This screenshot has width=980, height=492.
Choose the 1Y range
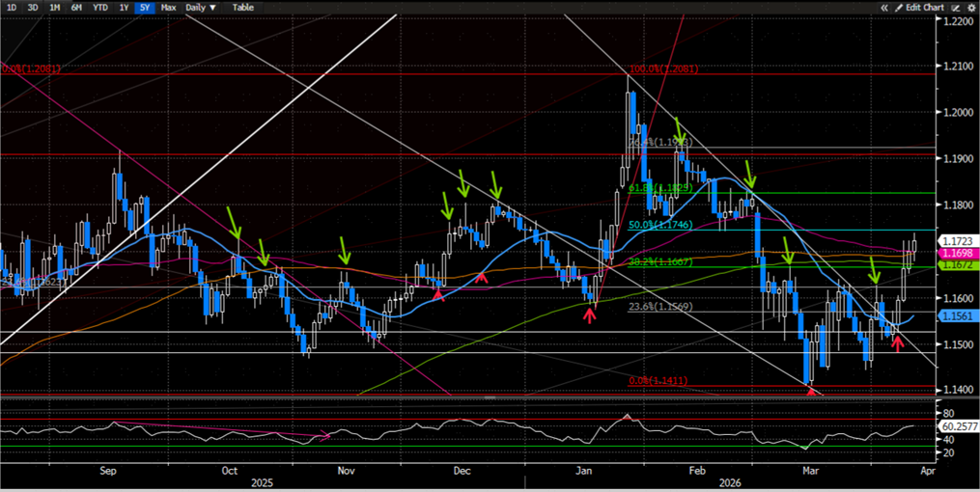(124, 8)
